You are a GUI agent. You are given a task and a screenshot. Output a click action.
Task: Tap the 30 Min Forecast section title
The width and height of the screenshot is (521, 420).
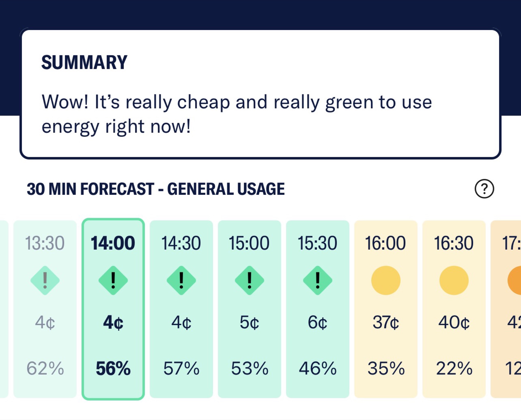tap(156, 189)
